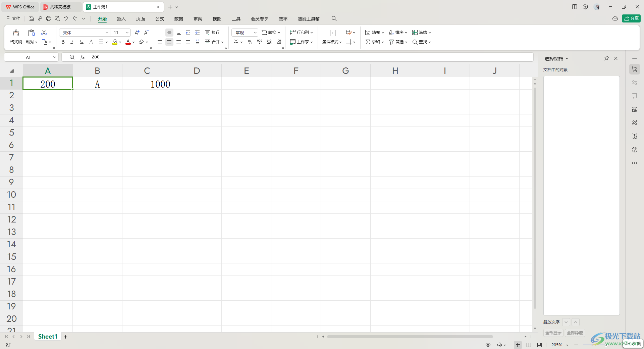This screenshot has width=644, height=349.
Task: Click the decrease decimal places icon
Action: coord(278,42)
